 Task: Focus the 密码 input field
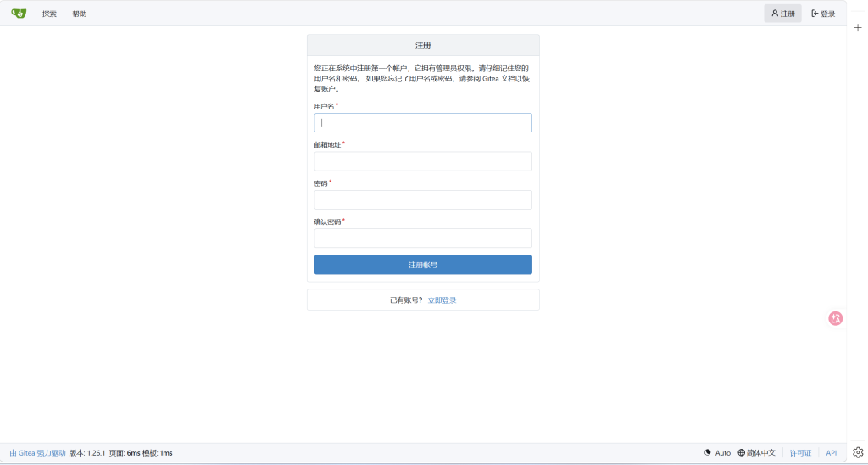[423, 199]
